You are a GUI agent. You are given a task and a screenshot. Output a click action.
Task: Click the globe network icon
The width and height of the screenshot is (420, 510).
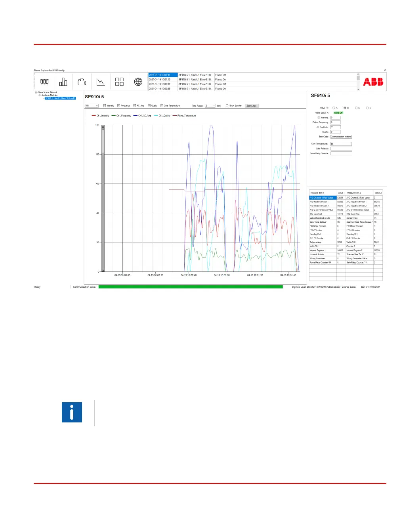coord(138,82)
